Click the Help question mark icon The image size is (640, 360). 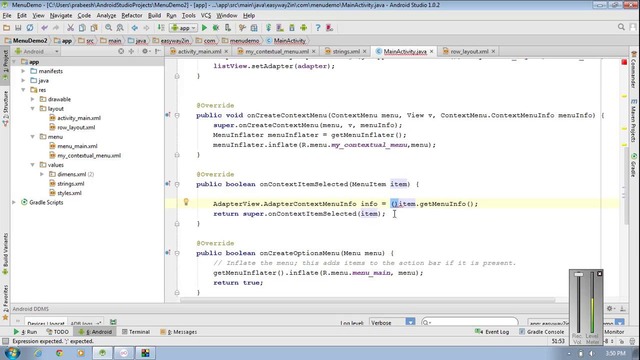318,28
